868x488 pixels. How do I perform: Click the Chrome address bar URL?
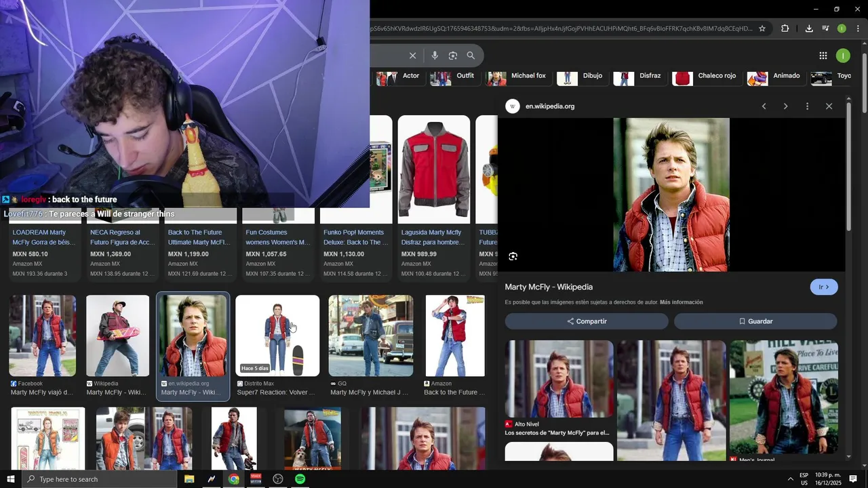pos(561,28)
